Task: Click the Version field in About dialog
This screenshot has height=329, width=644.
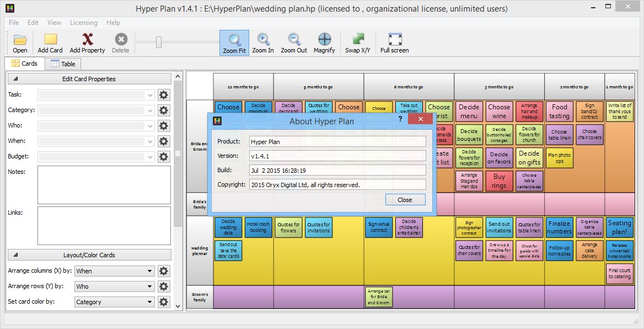Action: [x=337, y=156]
